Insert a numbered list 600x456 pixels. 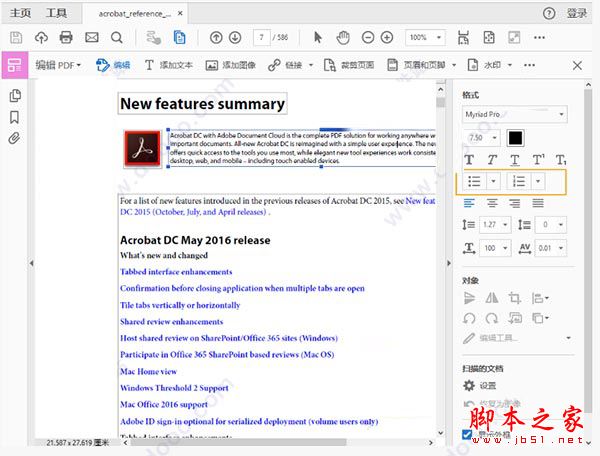pyautogui.click(x=519, y=181)
